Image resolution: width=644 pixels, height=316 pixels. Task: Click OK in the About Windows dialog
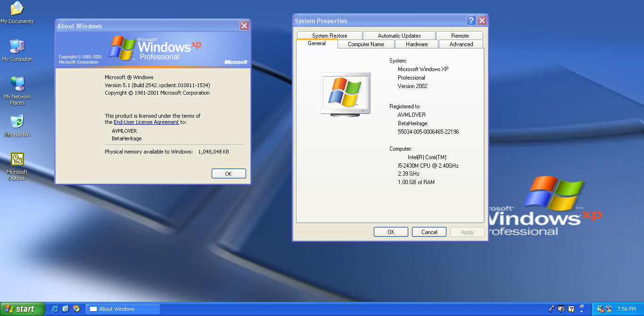tap(229, 174)
